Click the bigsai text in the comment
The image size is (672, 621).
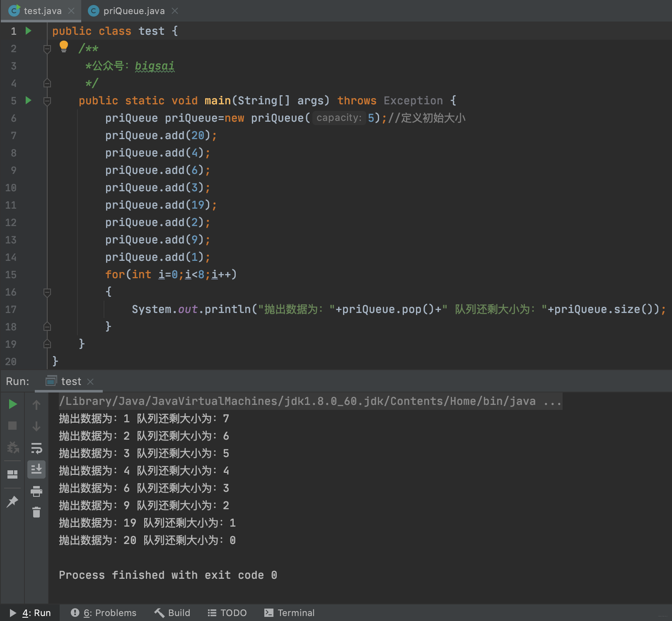point(155,66)
